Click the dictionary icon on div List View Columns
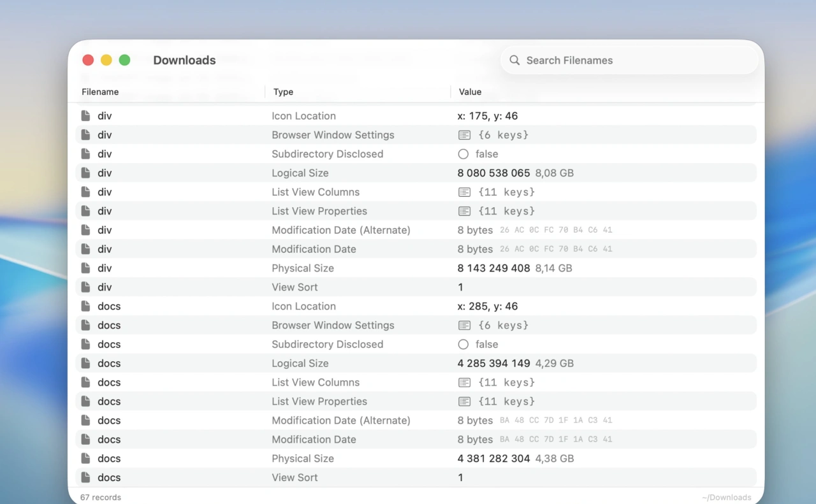This screenshot has height=504, width=816. coord(463,192)
